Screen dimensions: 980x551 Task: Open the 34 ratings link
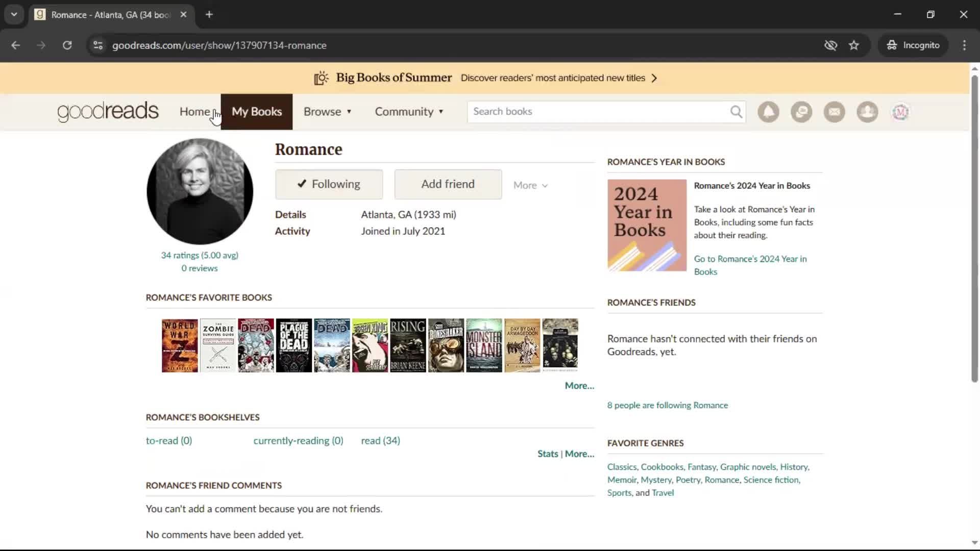click(200, 255)
